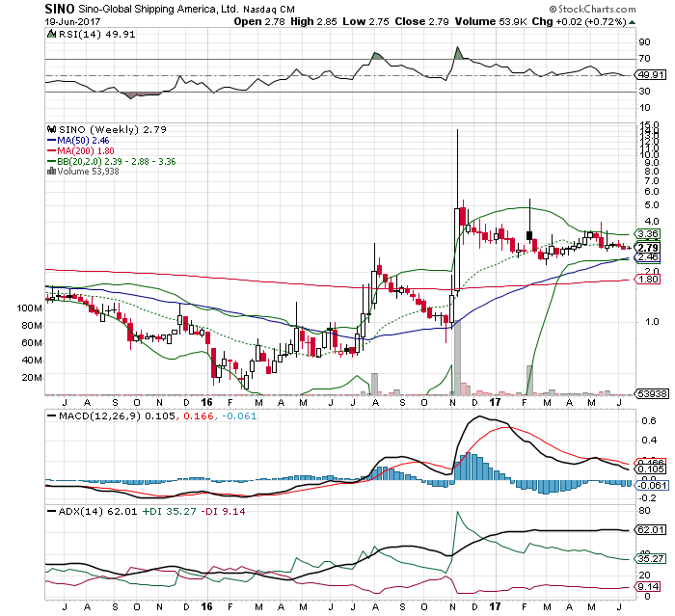
Task: Click the MA(50) 2.46 legend label
Action: click(83, 141)
